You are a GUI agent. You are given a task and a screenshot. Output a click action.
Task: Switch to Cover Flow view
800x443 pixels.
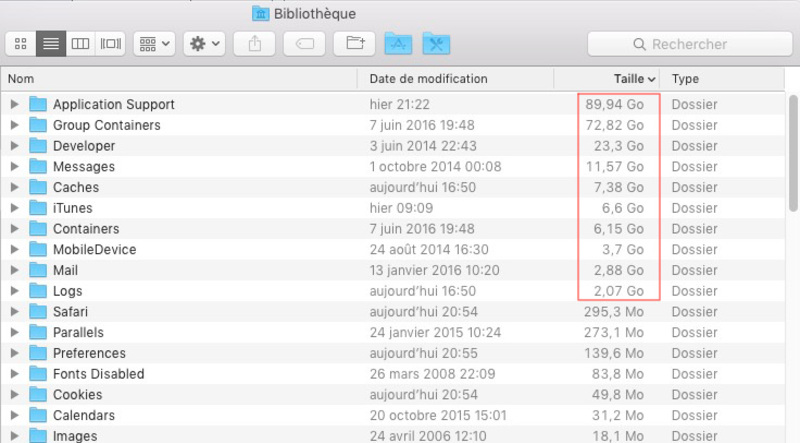(111, 44)
